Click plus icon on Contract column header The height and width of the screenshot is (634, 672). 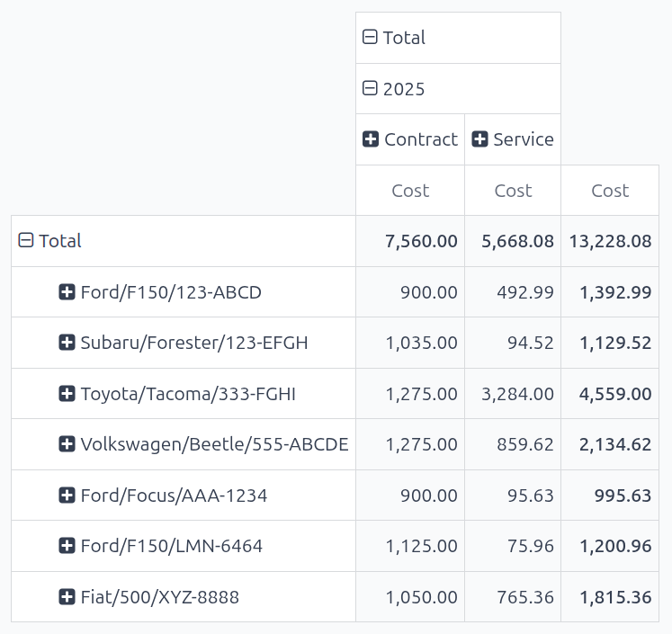pos(371,139)
